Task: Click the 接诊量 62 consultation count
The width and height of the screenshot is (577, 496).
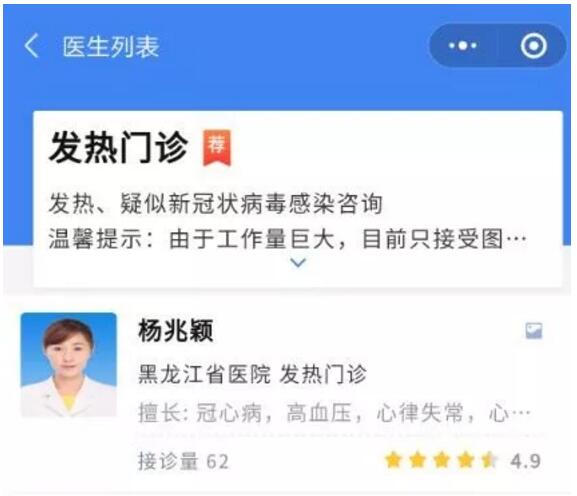Action: pyautogui.click(x=183, y=461)
